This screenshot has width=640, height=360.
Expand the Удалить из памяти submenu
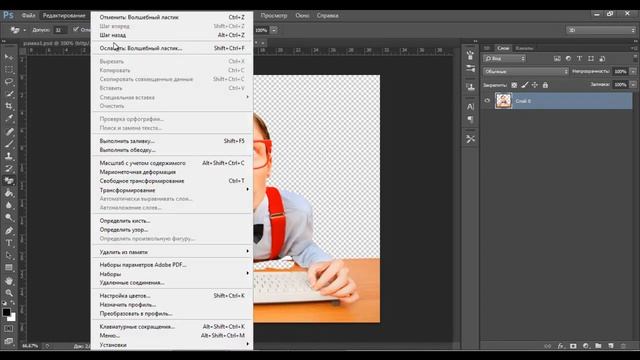tap(171, 252)
